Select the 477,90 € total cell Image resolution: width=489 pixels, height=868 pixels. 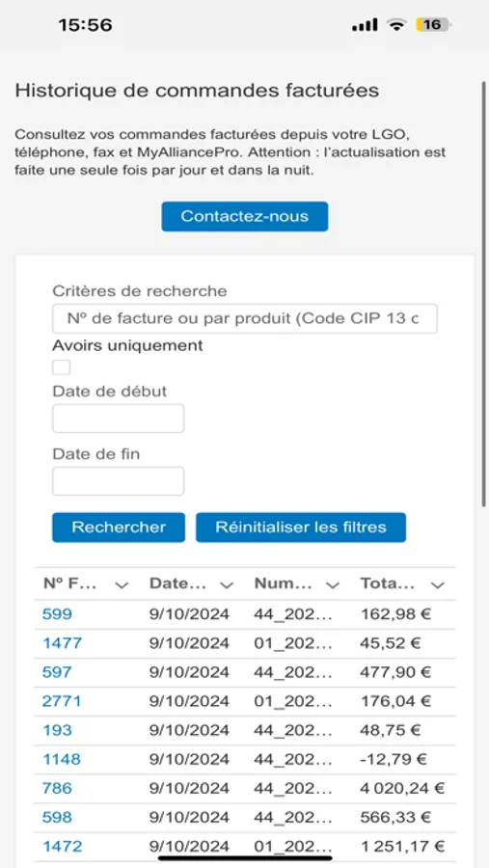395,672
